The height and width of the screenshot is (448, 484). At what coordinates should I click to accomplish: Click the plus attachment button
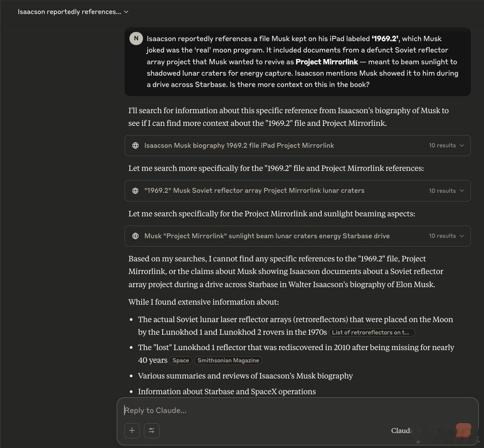click(x=132, y=431)
